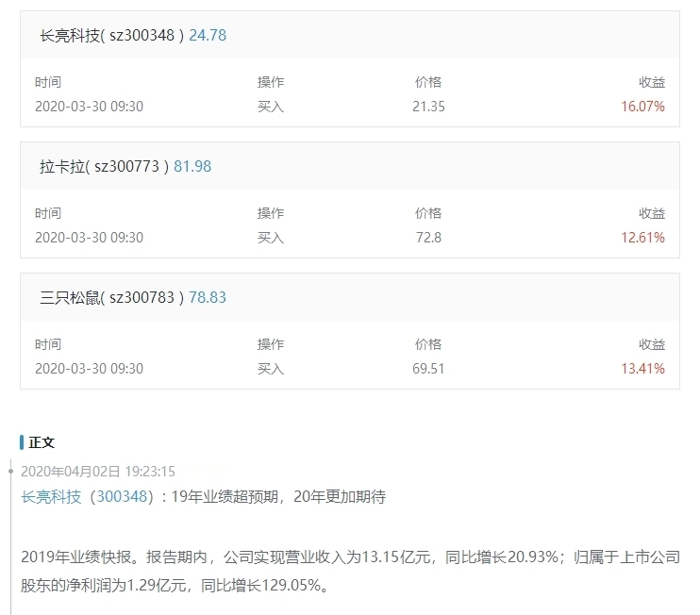Open the 长亮科技（300348） link in the article
This screenshot has height=615, width=700.
pos(88,496)
